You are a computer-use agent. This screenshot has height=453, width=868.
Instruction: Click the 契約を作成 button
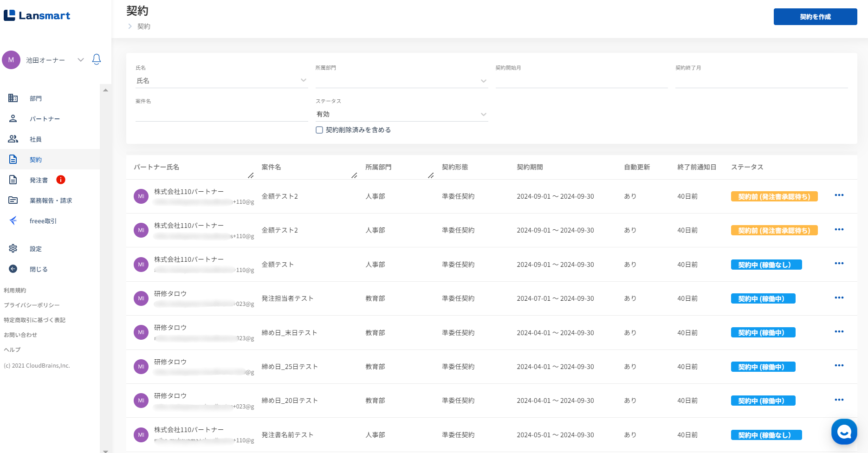815,17
